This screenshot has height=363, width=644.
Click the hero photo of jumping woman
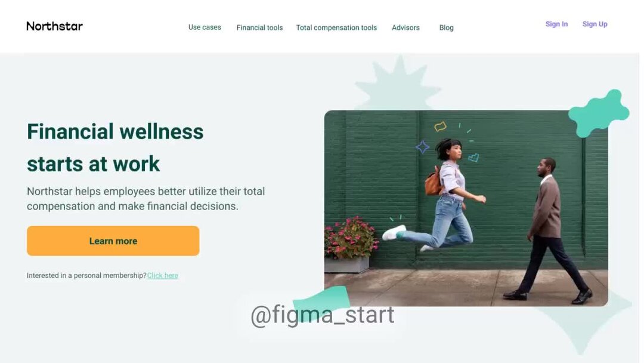point(466,208)
